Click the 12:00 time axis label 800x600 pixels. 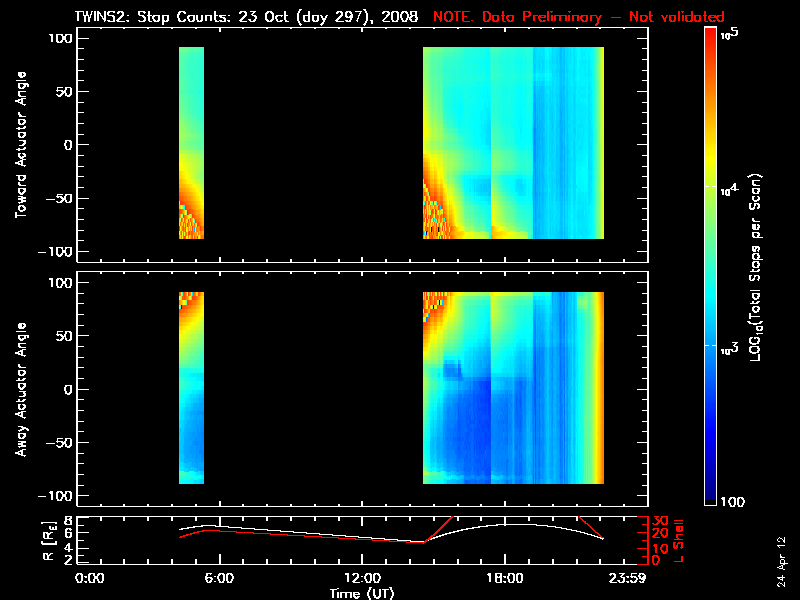tap(362, 578)
